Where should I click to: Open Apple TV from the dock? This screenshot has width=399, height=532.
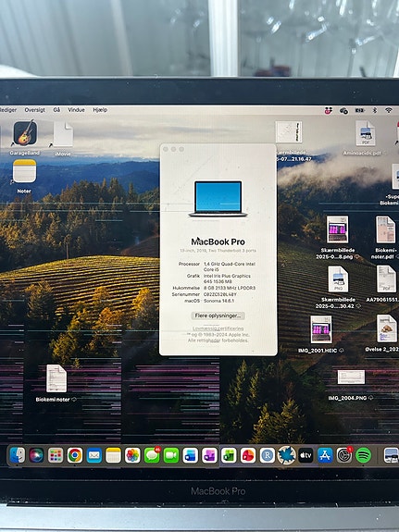[x=305, y=455]
